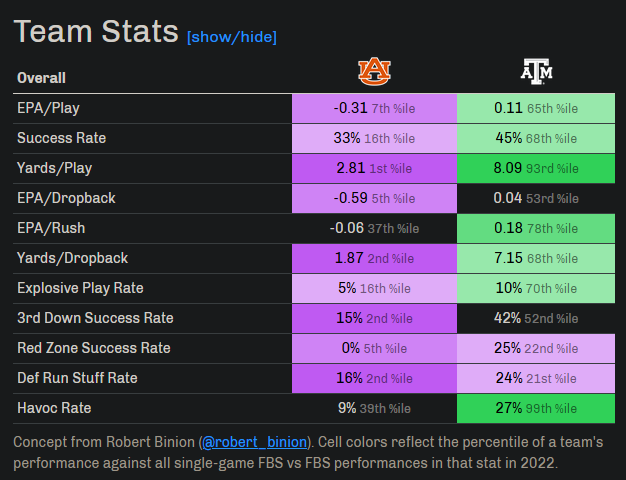Click Texas A&M's EPA/Rush green cell
The height and width of the screenshot is (480, 626).
[535, 228]
